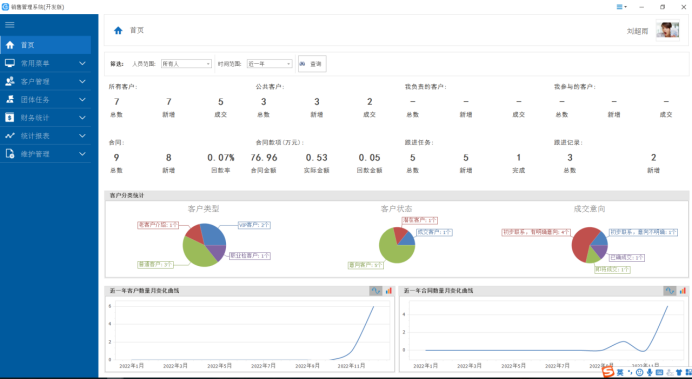The image size is (692, 379).
Task: Open the title bar options dropdown icon
Action: coord(621,7)
